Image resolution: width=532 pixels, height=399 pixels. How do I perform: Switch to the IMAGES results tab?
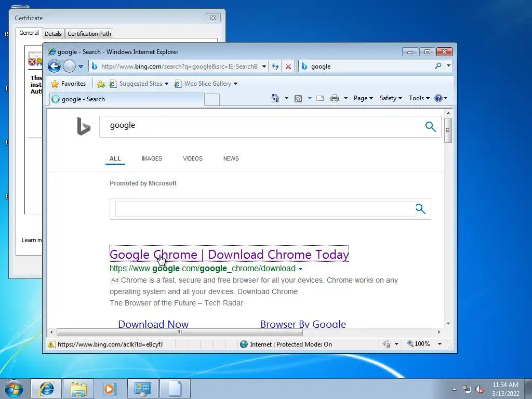click(152, 158)
